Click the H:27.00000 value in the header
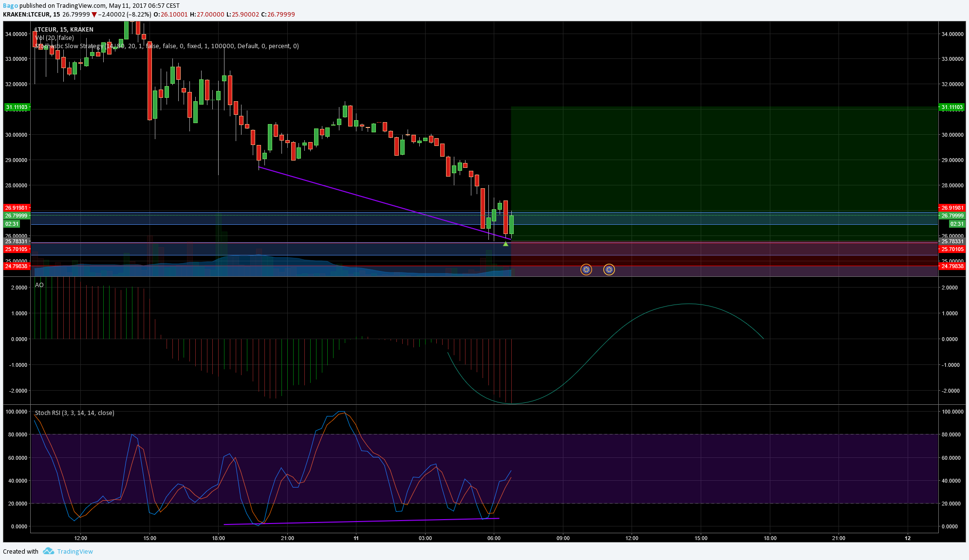The height and width of the screenshot is (560, 969). (x=207, y=15)
